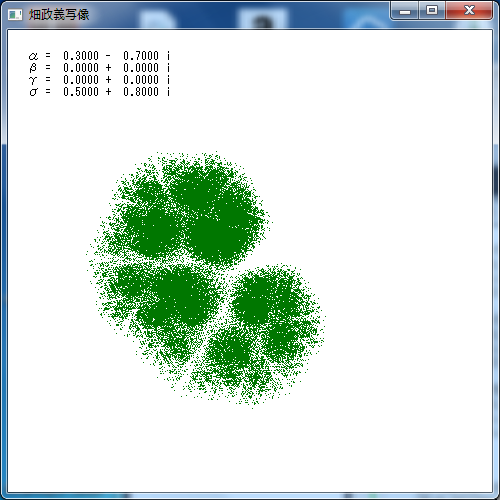Click the γ imaginary part value 0.0000

click(141, 80)
